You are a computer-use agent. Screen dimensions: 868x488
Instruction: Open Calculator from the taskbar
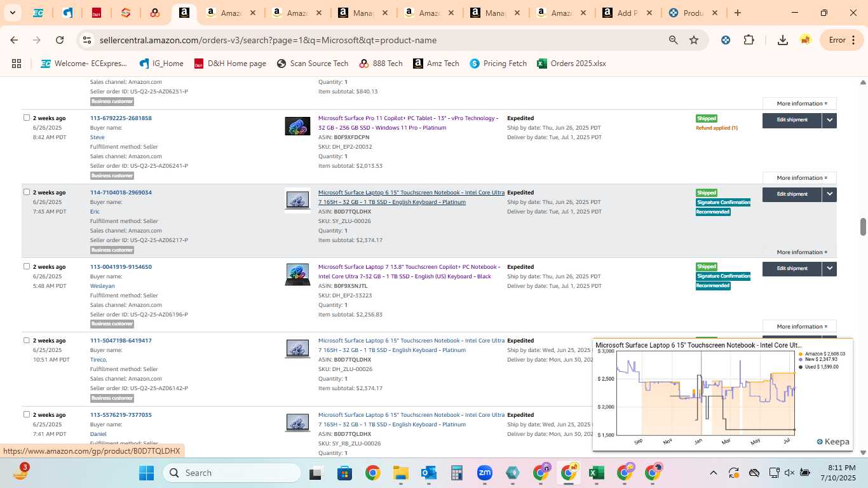click(456, 473)
